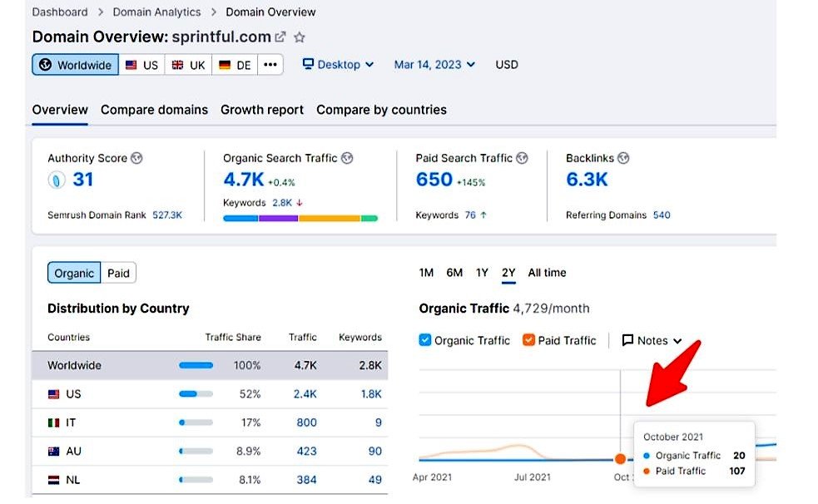Select the Worldwide row in country table
818x504 pixels.
coord(210,365)
